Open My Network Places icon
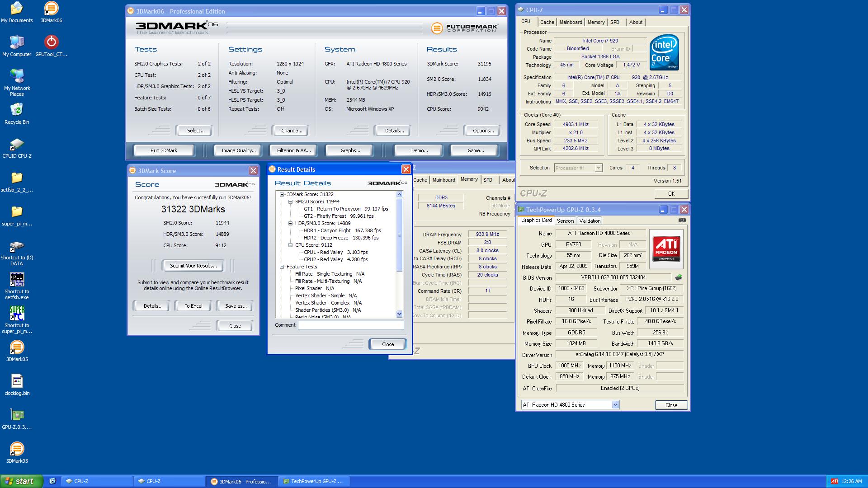 click(17, 83)
